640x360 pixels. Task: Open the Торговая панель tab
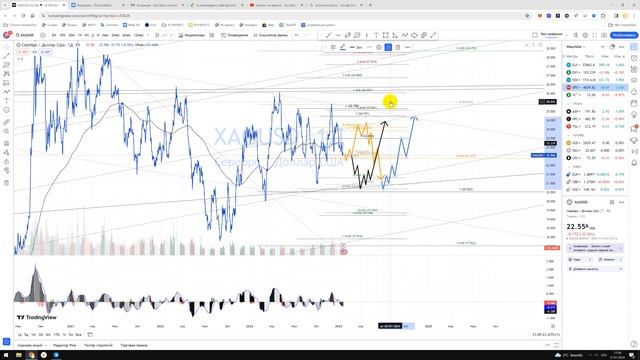click(x=134, y=345)
